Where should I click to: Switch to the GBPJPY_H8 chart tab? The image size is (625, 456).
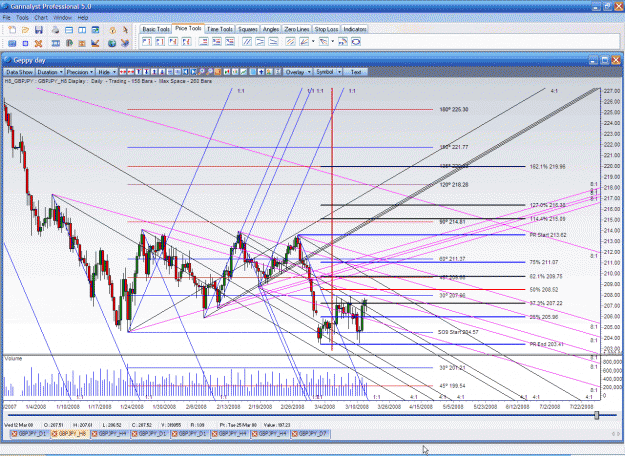click(x=70, y=434)
